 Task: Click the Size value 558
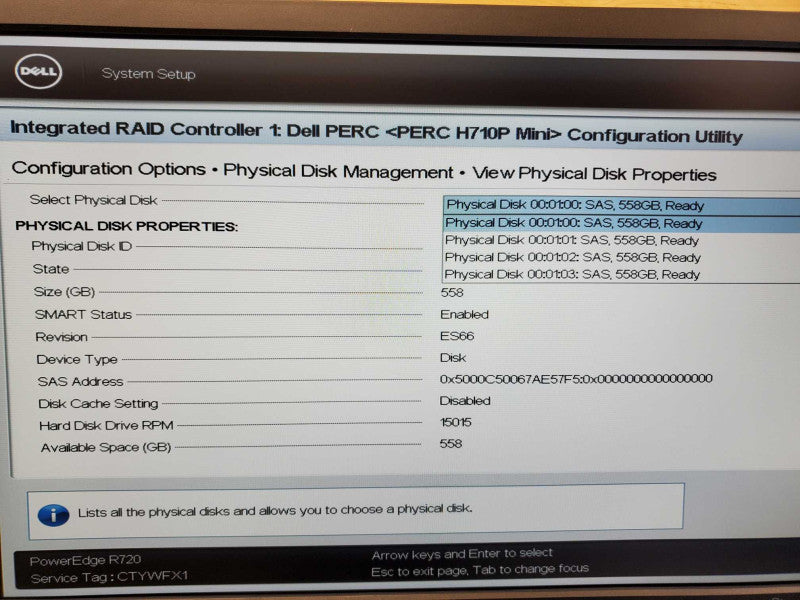[x=452, y=292]
